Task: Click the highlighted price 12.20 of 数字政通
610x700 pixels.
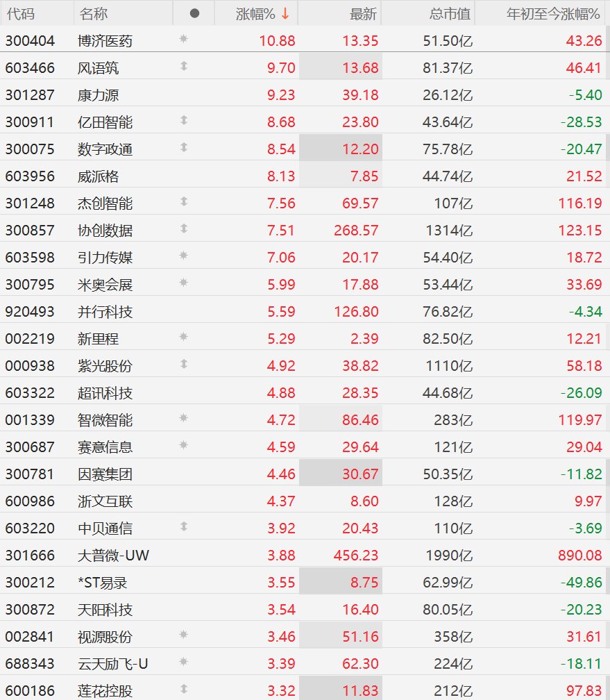Action: coord(361,149)
